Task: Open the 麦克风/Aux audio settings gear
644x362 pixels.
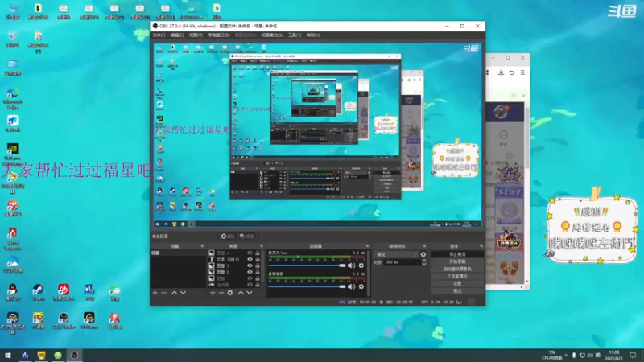Action: click(x=361, y=265)
